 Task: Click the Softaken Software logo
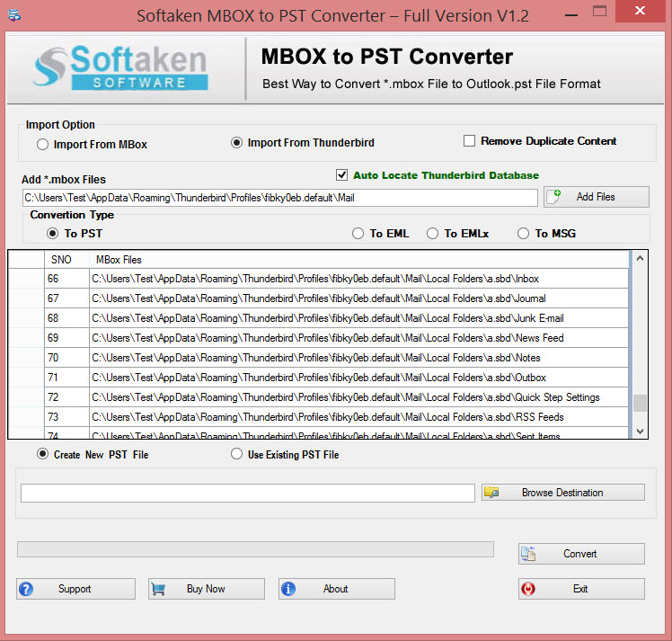coord(121,67)
